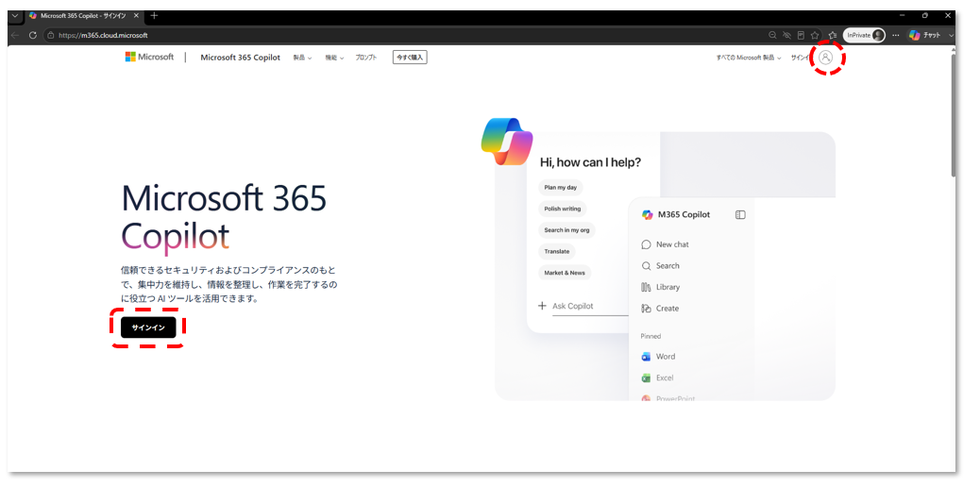
Task: Open the InPrivate profile pill
Action: pos(865,36)
